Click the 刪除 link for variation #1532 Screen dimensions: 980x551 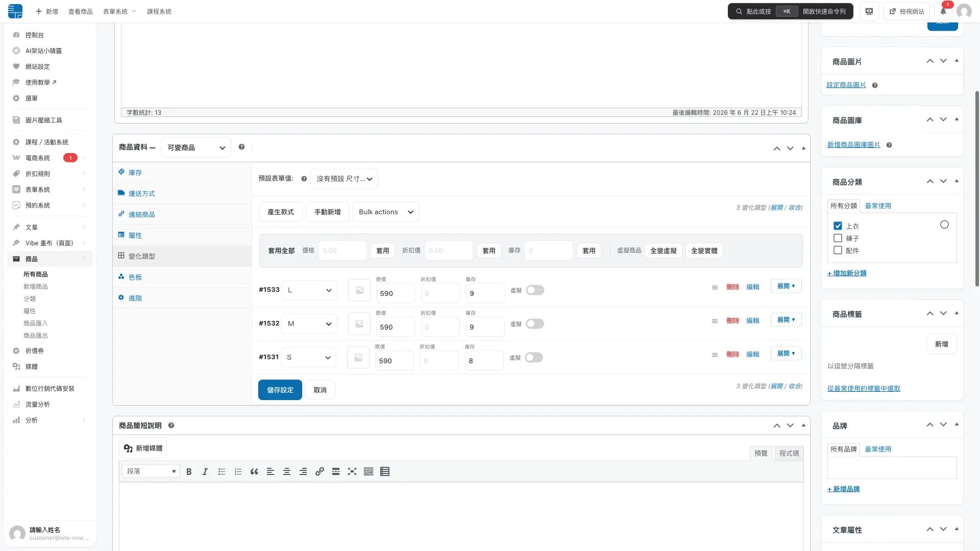coord(732,321)
